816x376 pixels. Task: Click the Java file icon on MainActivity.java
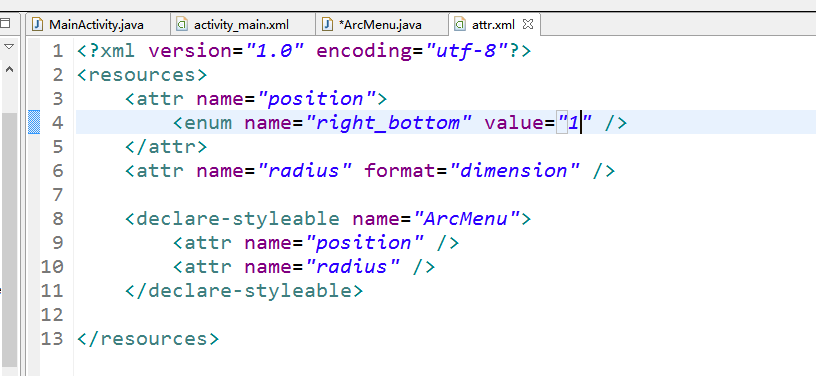coord(37,24)
